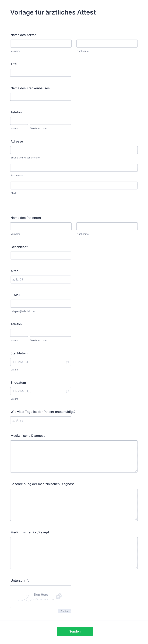Select the Alter number field

41,279
